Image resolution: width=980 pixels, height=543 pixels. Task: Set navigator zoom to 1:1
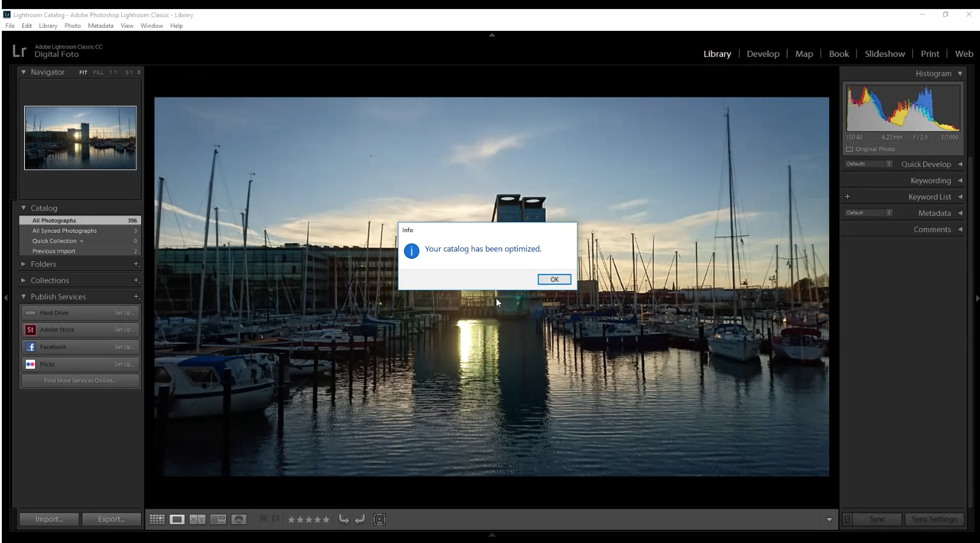[x=113, y=73]
